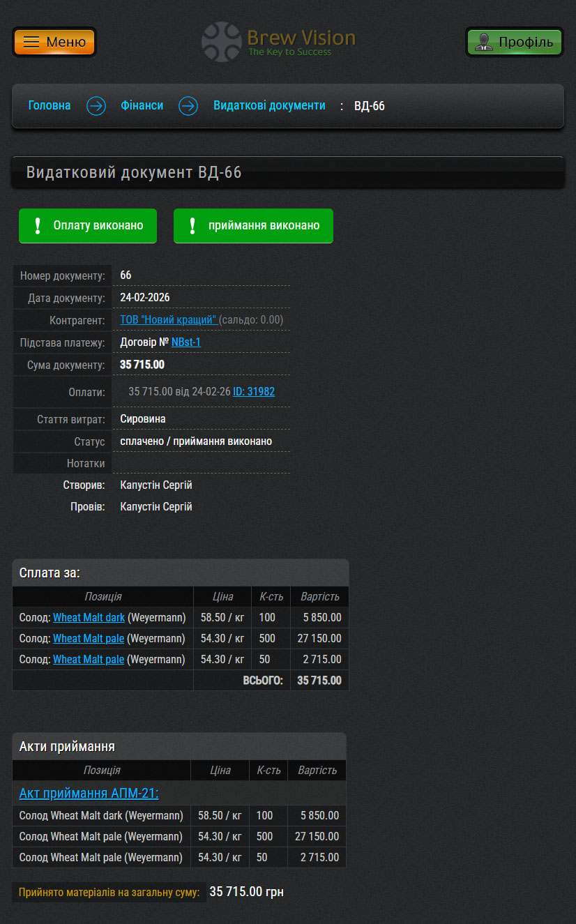Open payment ID: 31982 link
The width and height of the screenshot is (576, 924).
[x=254, y=392]
